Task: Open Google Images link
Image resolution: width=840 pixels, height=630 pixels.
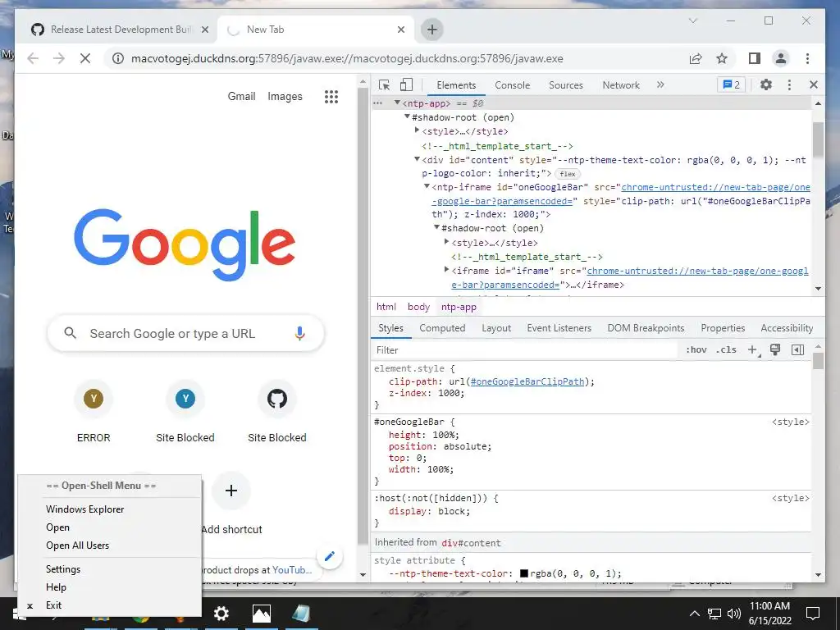Action: coord(285,97)
